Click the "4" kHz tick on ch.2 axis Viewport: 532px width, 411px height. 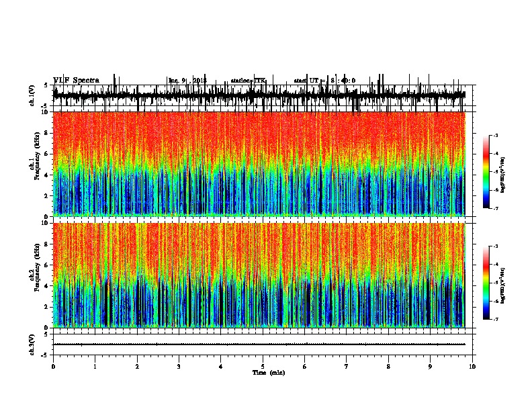(x=47, y=286)
